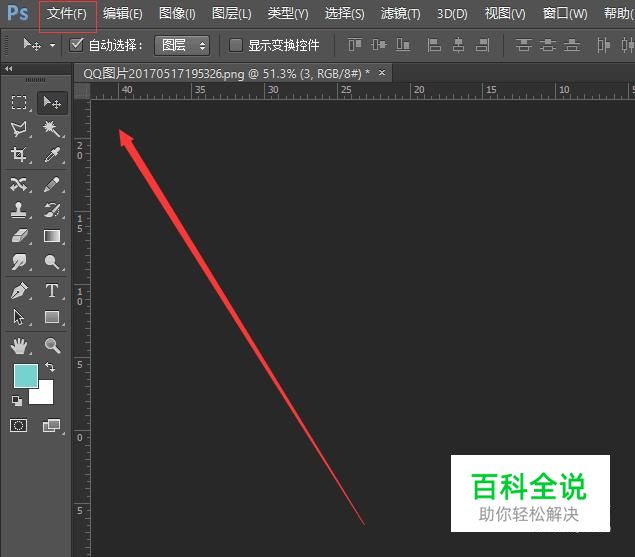Open the 3D(D) menu
The width and height of the screenshot is (635, 557).
coord(452,14)
